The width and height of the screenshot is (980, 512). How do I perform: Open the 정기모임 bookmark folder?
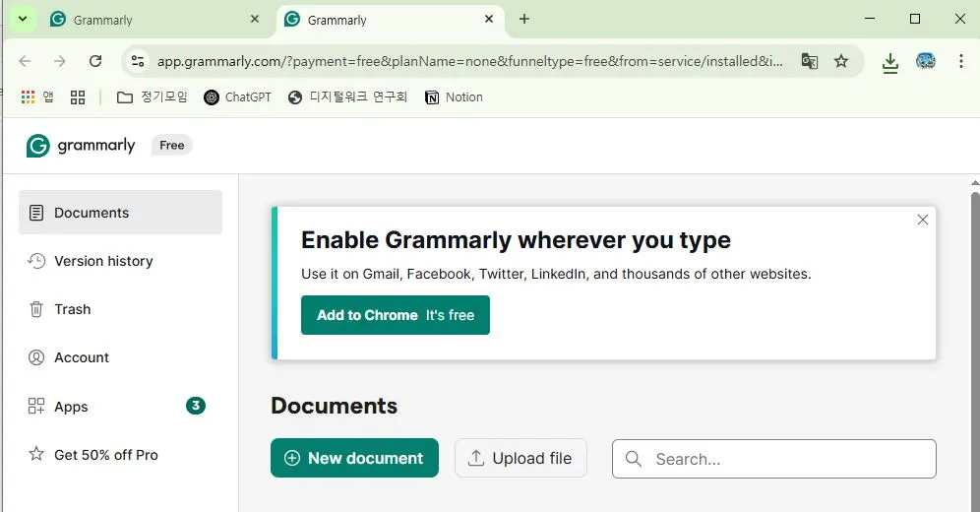pyautogui.click(x=153, y=96)
